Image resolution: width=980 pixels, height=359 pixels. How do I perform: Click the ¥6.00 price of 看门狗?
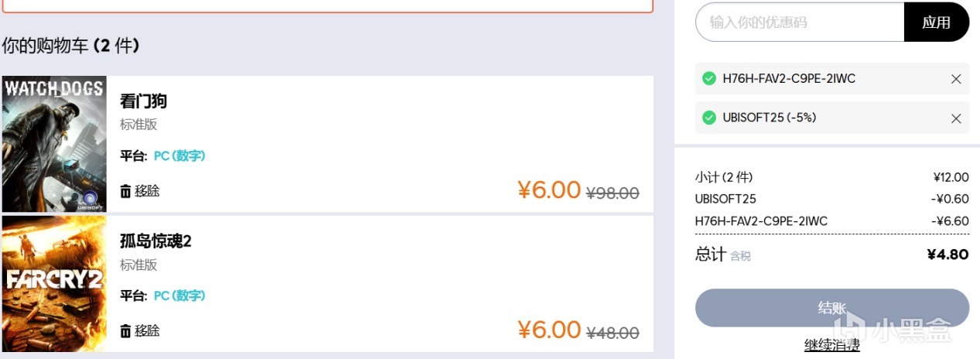point(549,190)
